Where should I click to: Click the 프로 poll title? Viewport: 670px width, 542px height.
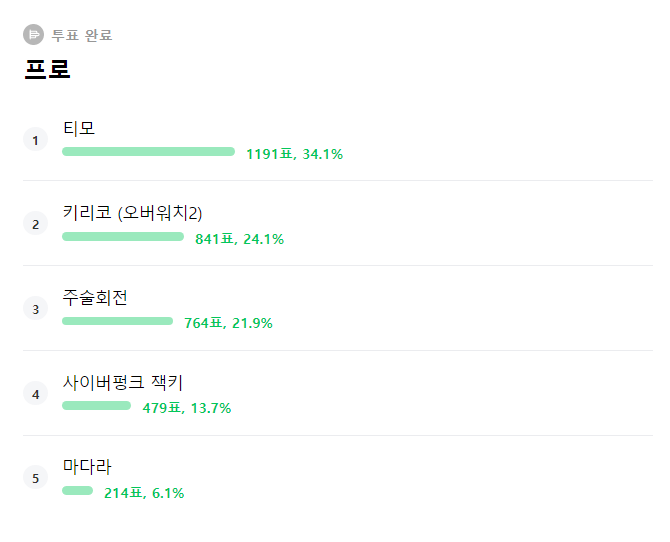tap(47, 70)
